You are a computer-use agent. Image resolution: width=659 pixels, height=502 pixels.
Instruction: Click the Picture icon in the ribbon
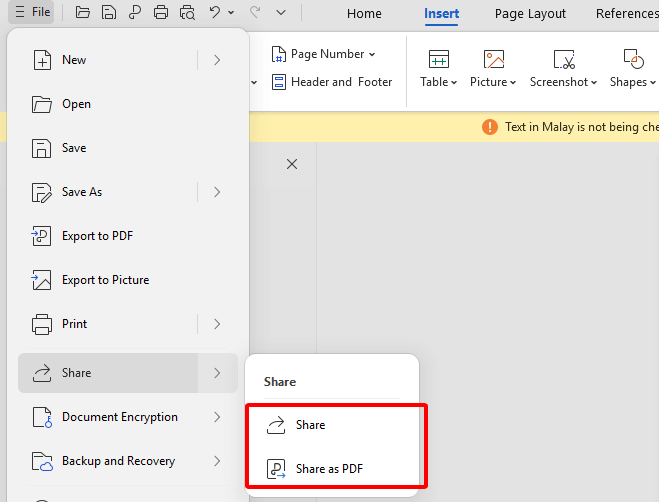pos(493,60)
